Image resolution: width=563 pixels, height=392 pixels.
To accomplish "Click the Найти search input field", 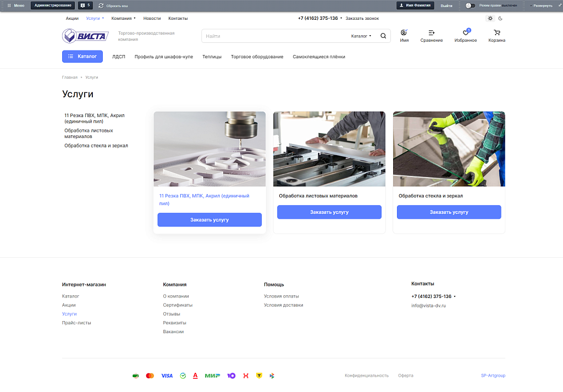I will point(275,36).
